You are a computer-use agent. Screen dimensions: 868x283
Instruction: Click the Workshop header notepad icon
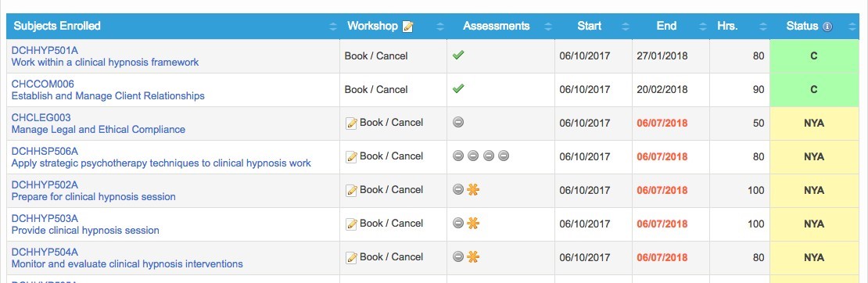point(408,27)
